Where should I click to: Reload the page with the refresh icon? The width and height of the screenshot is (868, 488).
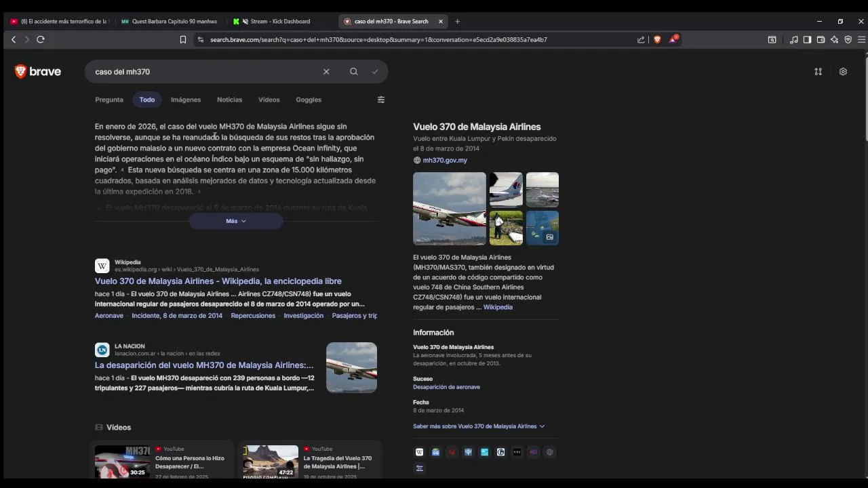tap(41, 39)
